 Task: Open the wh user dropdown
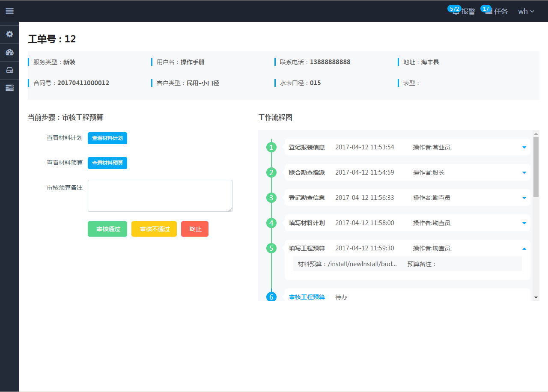(526, 12)
